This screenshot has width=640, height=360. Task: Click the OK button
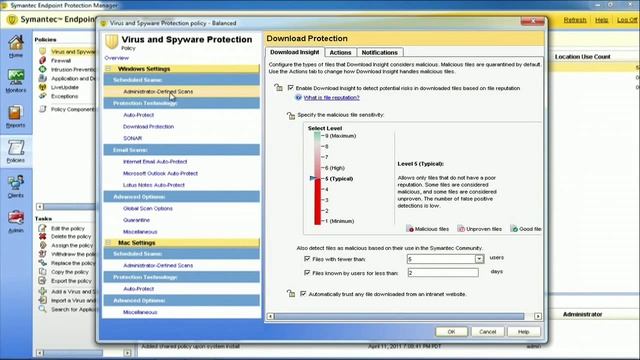click(451, 332)
